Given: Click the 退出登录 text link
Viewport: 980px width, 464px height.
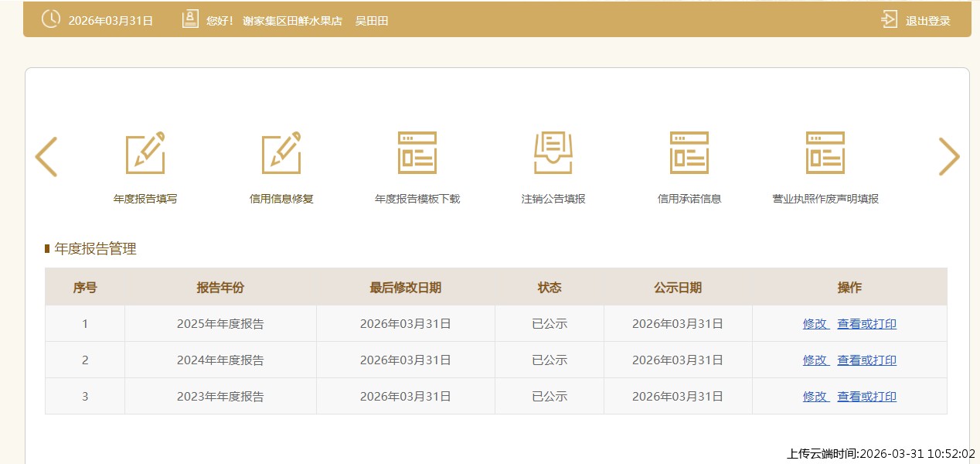Looking at the screenshot, I should pyautogui.click(x=927, y=21).
